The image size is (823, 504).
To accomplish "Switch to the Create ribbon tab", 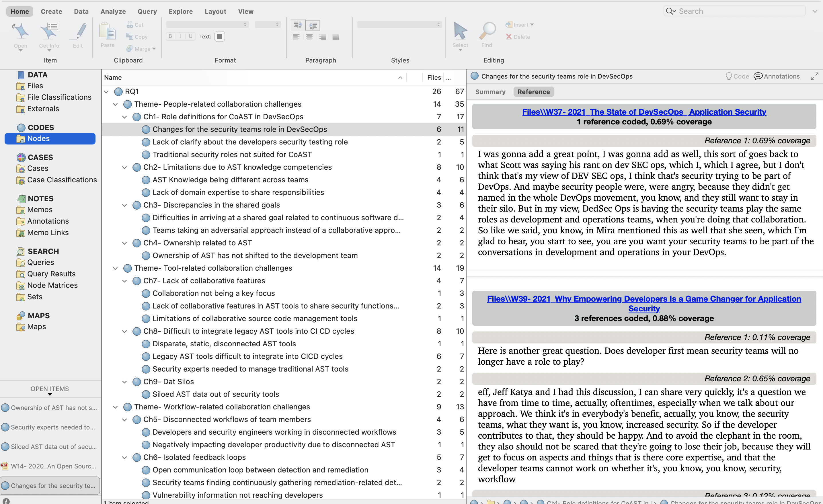I will (51, 11).
